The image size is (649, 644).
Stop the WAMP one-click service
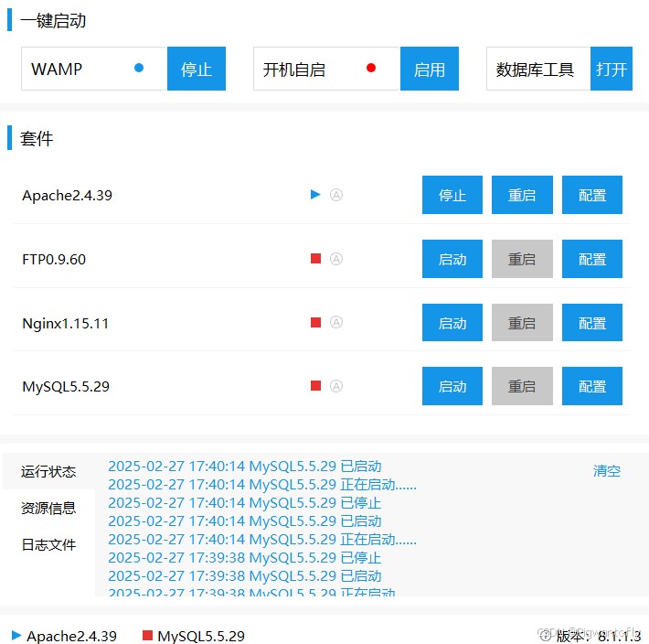[197, 69]
